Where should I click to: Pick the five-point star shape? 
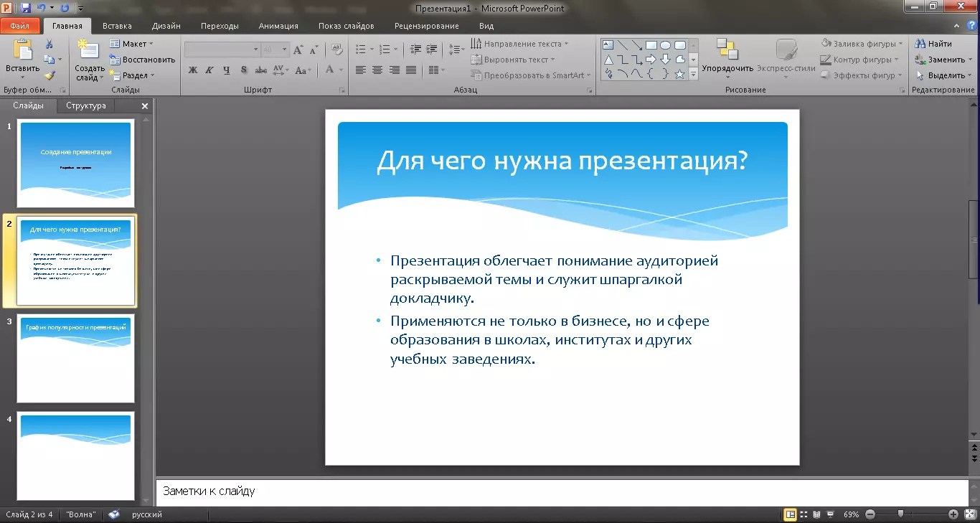679,74
